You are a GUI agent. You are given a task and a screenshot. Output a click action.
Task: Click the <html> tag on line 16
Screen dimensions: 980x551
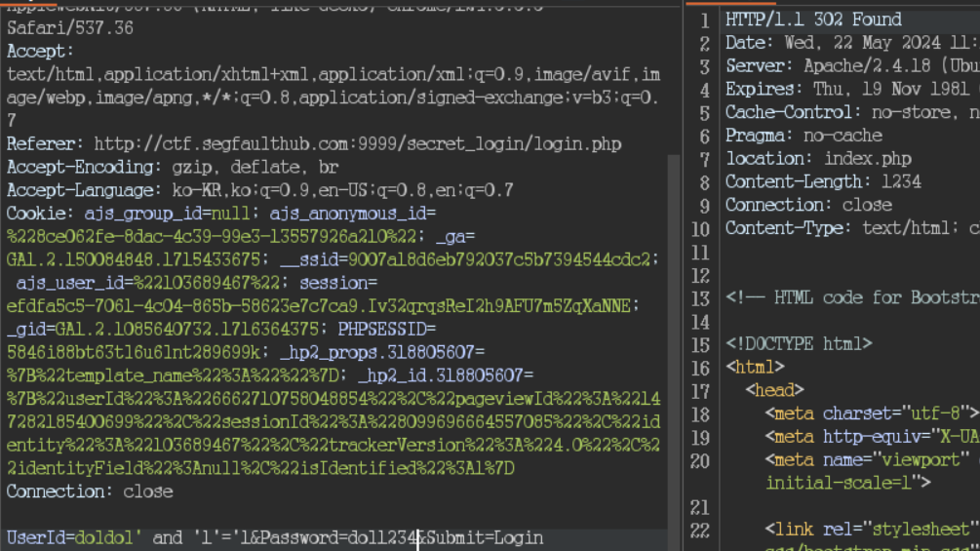pyautogui.click(x=755, y=367)
